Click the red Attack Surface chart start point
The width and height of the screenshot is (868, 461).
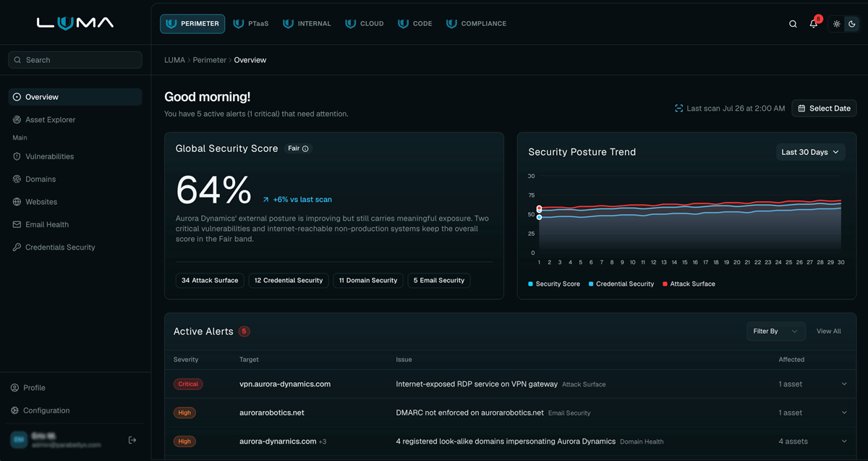tap(539, 208)
